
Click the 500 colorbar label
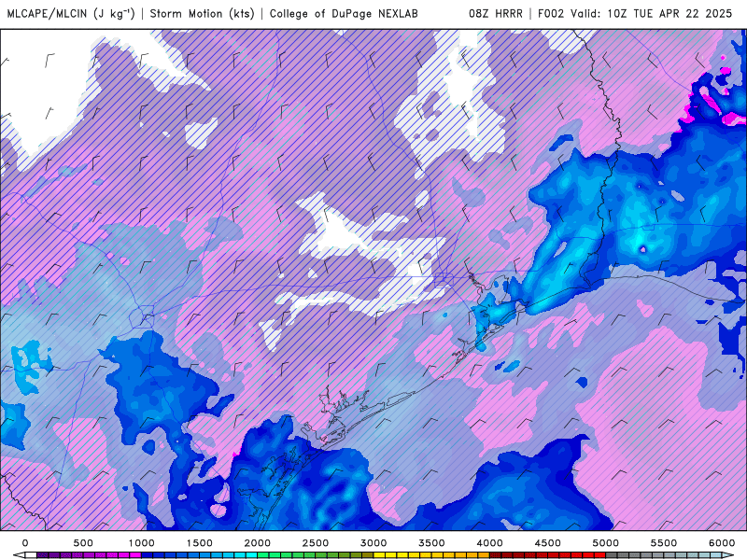pos(83,543)
